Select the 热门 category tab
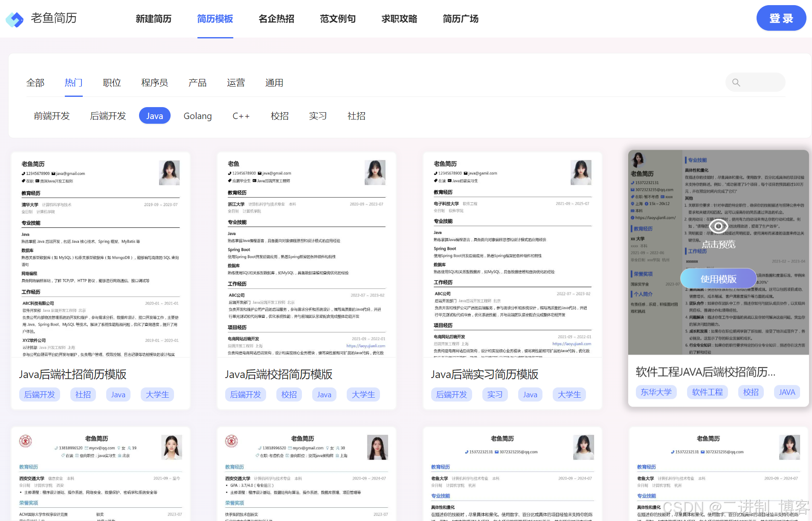The height and width of the screenshot is (521, 812). 74,83
